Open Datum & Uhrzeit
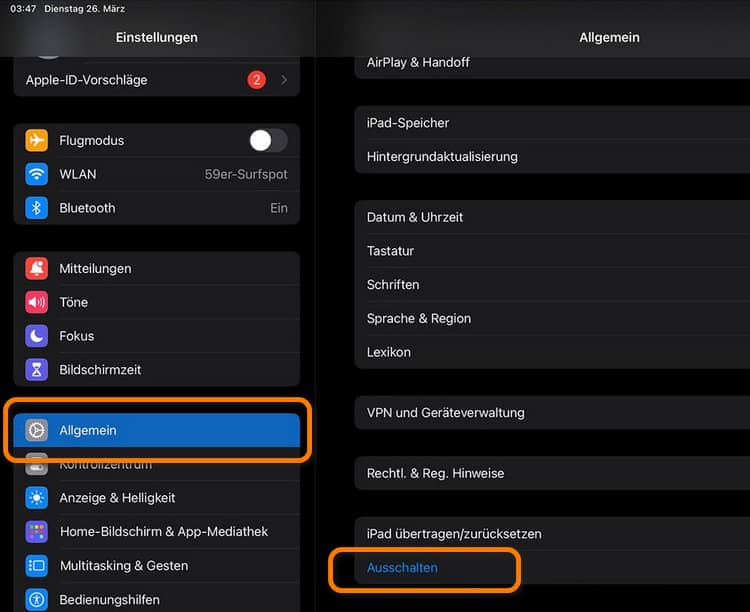This screenshot has width=750, height=612. [552, 217]
